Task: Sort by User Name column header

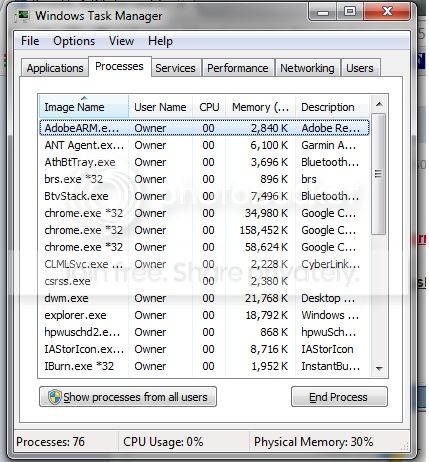Action: (160, 107)
